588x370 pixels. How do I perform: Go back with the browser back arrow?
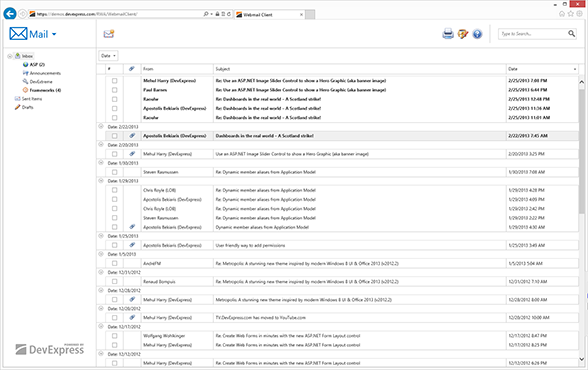[10, 14]
